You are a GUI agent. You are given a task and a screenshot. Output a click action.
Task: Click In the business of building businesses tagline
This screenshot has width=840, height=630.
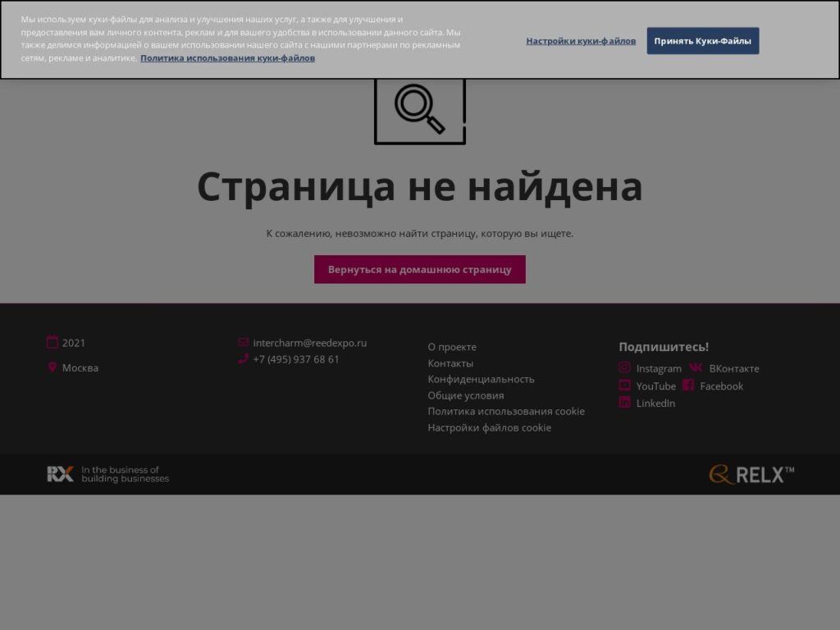pyautogui.click(x=125, y=474)
